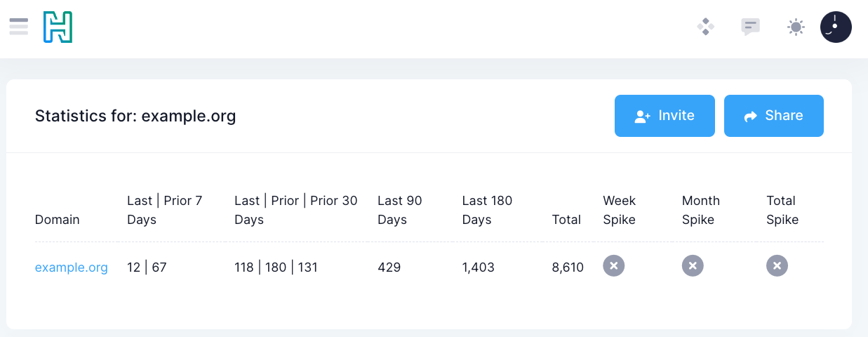Click the Week Spike X status icon
This screenshot has width=868, height=337.
613,266
